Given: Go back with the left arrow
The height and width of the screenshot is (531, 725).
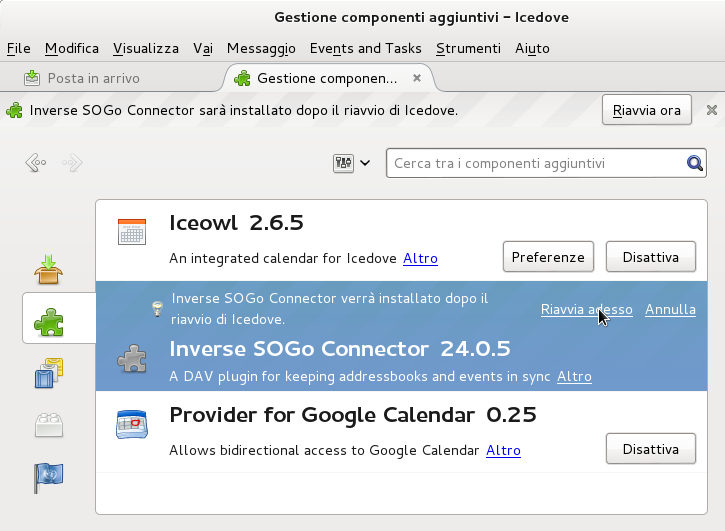Looking at the screenshot, I should 36,162.
